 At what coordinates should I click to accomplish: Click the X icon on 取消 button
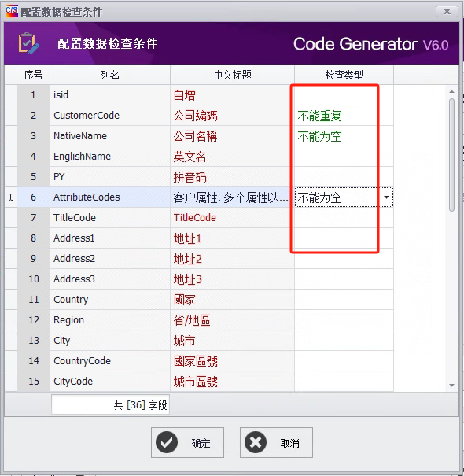coord(256,442)
